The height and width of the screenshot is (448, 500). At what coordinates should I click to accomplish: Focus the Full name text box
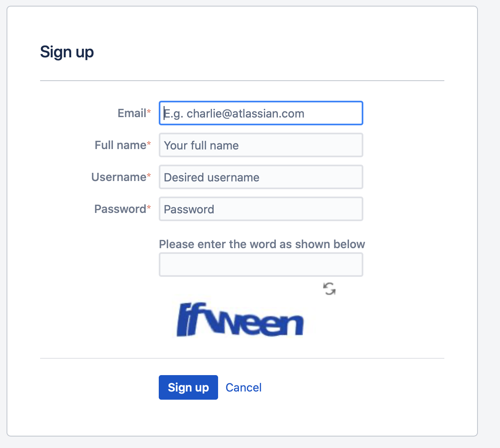pos(261,145)
